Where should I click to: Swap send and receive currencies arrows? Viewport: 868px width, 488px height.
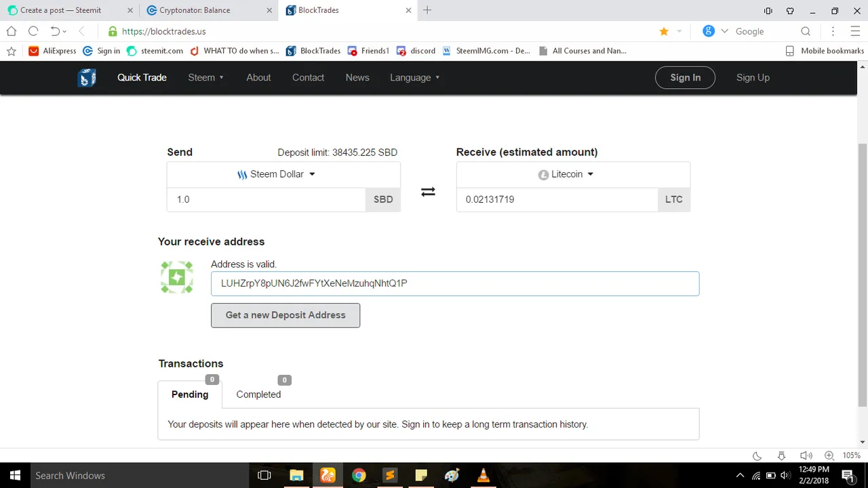[428, 192]
